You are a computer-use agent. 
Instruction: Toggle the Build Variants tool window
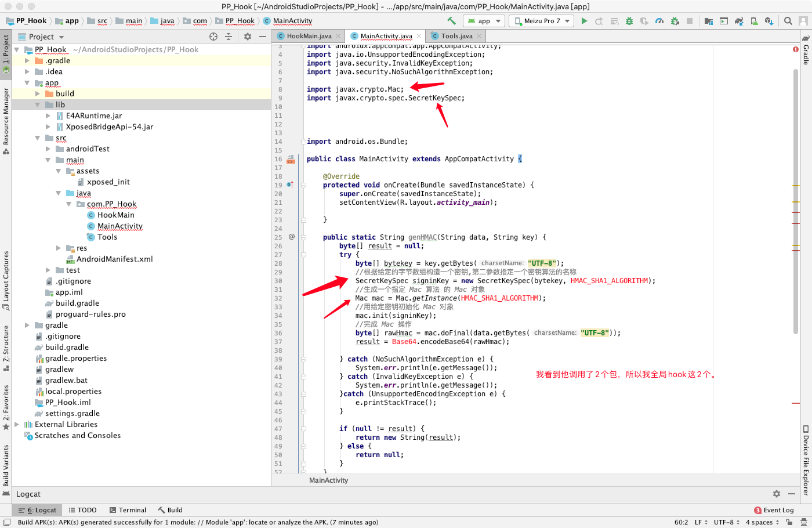click(x=6, y=470)
